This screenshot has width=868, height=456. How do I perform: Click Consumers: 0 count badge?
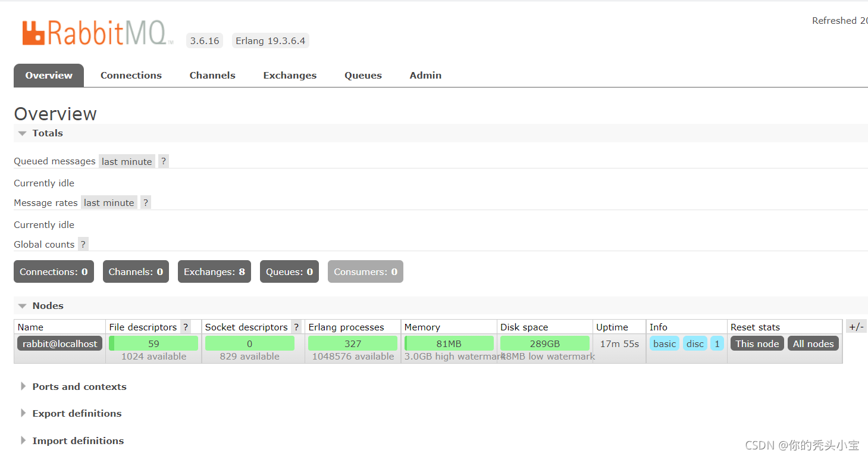pyautogui.click(x=365, y=271)
